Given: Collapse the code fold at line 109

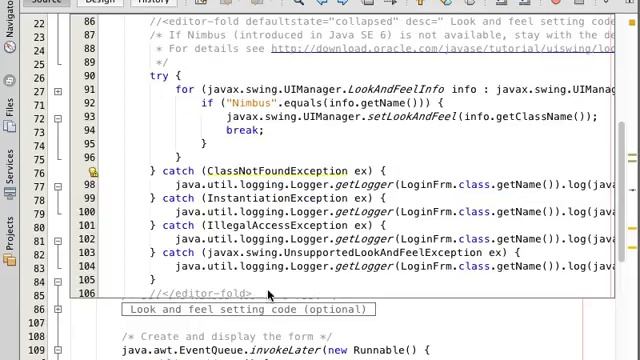Looking at the screenshot, I should 58,350.
